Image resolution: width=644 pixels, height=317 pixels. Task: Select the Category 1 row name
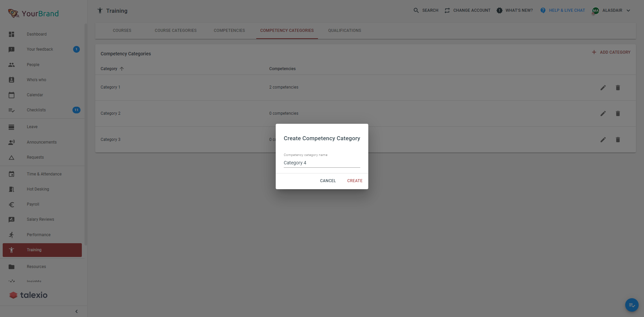[110, 87]
